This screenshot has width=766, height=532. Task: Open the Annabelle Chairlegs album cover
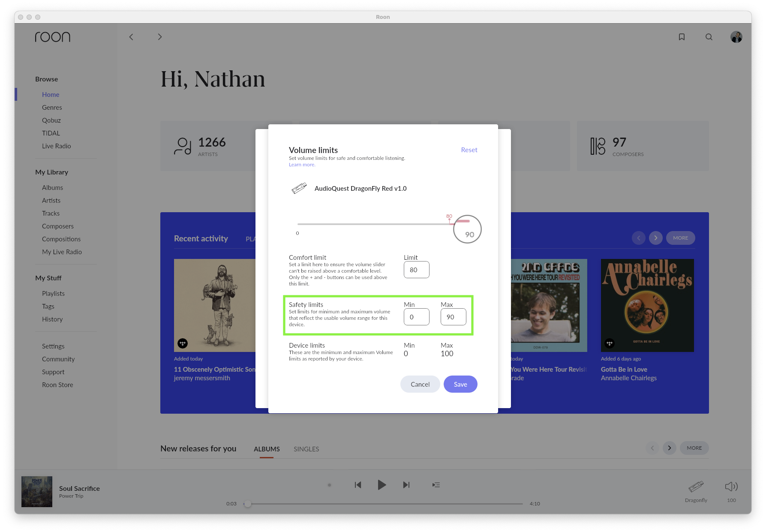click(647, 305)
